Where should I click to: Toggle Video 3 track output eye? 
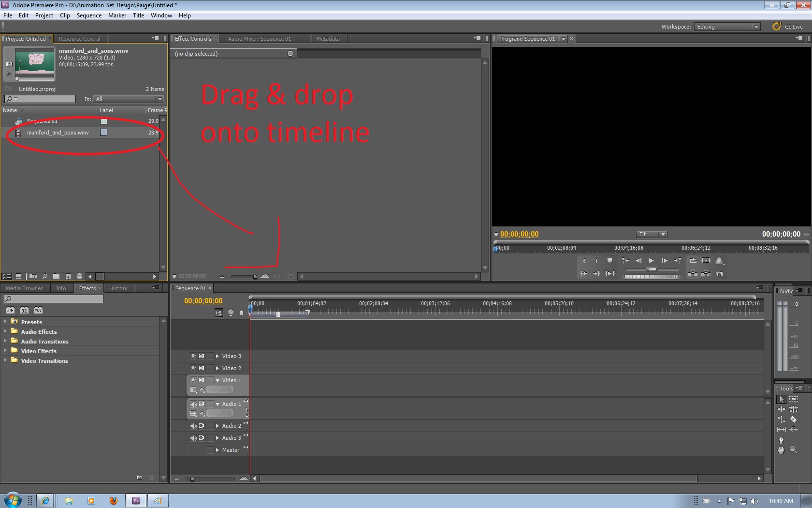point(193,356)
